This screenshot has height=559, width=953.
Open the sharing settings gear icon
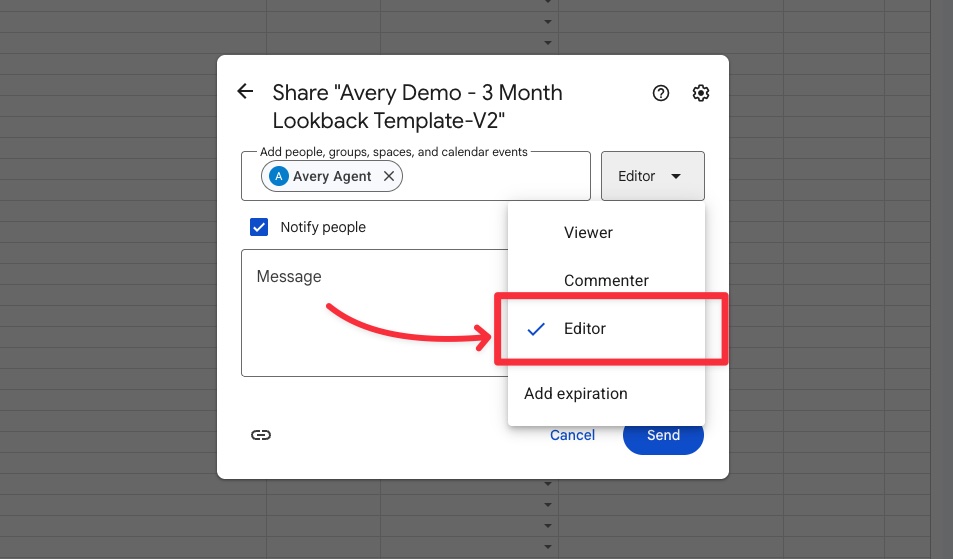click(x=701, y=93)
